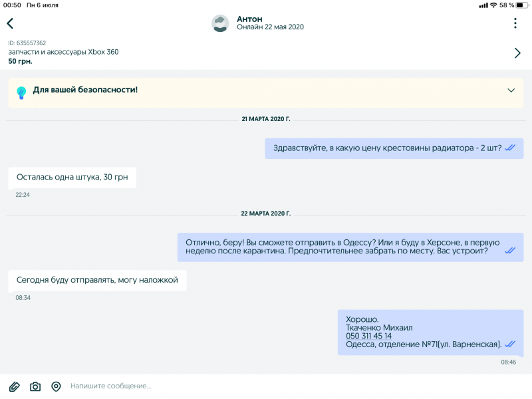
Task: Attach a file with the paperclip icon
Action: point(14,386)
